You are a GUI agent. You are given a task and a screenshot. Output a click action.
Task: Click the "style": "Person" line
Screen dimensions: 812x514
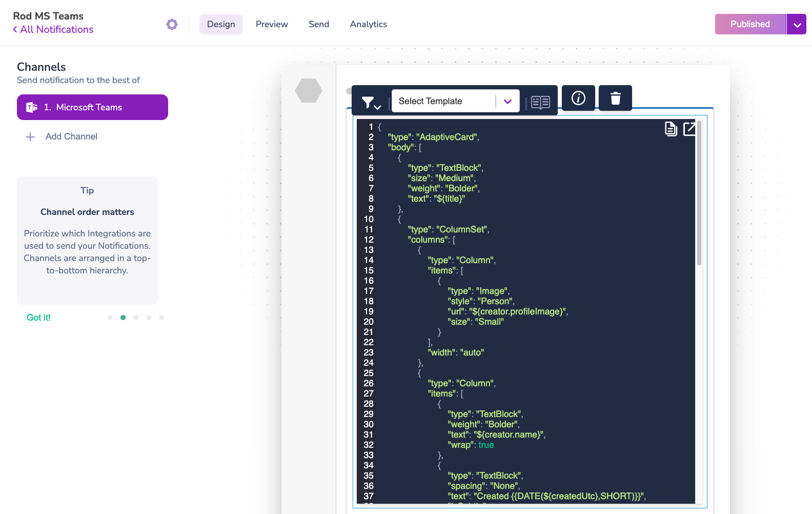[481, 301]
